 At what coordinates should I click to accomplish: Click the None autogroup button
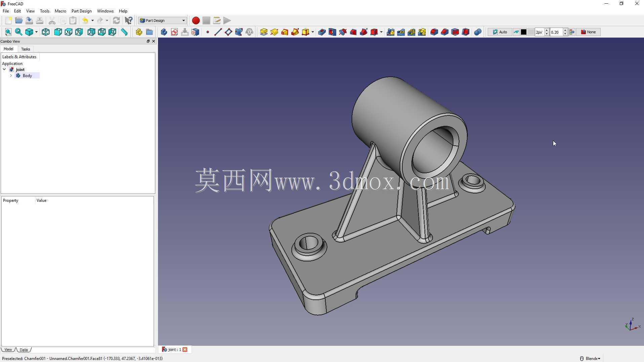pyautogui.click(x=589, y=32)
